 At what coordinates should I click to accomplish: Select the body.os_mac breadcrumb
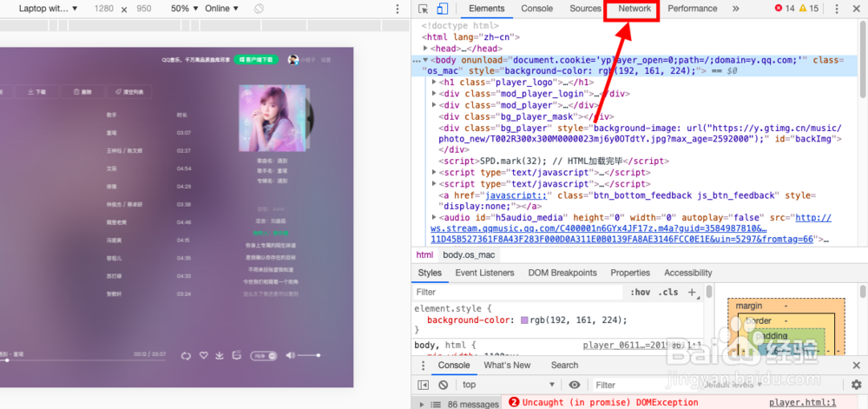pos(469,255)
